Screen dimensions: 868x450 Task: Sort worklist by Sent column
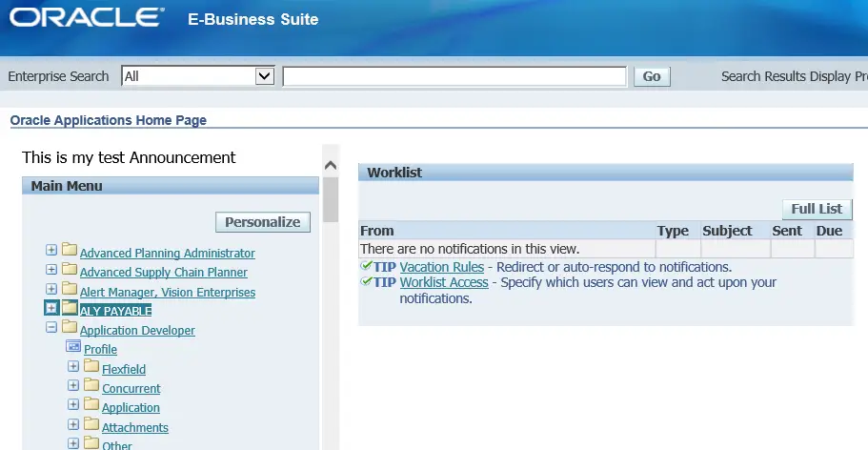point(787,231)
